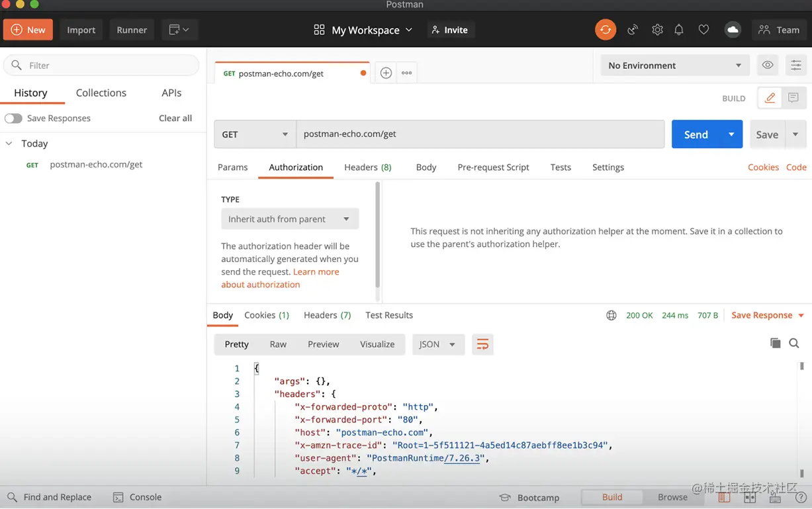
Task: Open the Save button dropdown arrow
Action: tap(795, 134)
